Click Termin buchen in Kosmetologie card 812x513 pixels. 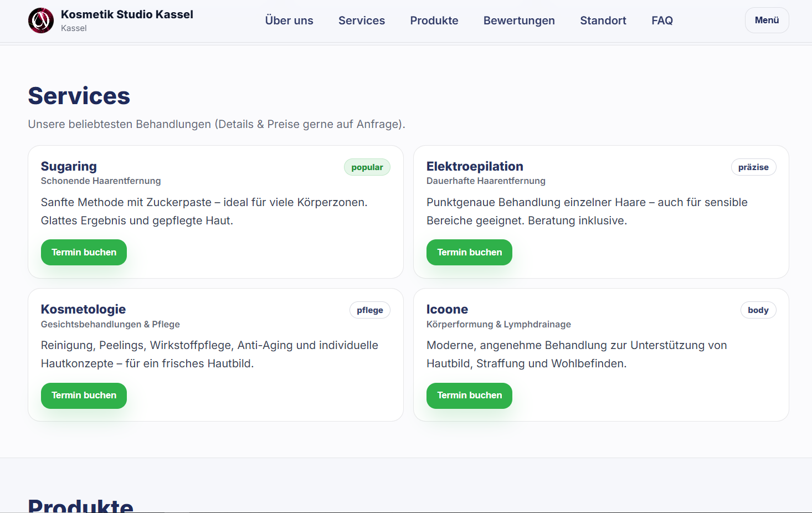(x=84, y=396)
